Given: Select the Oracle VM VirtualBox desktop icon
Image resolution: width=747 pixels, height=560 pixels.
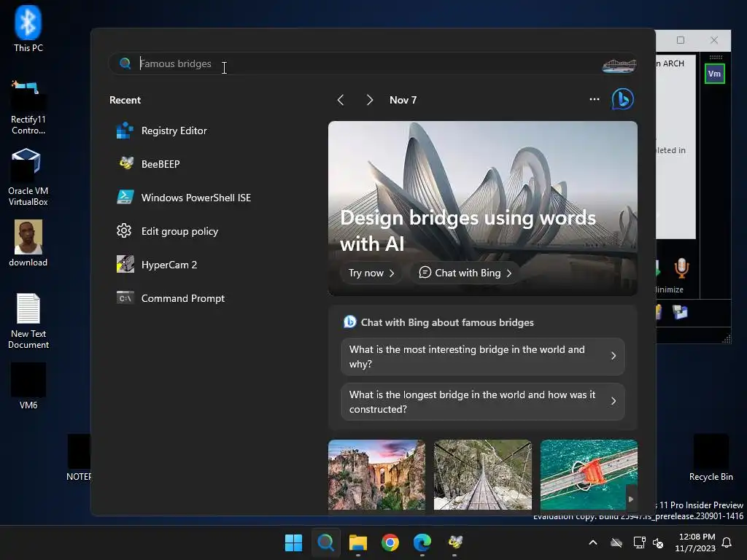Looking at the screenshot, I should coord(28,177).
